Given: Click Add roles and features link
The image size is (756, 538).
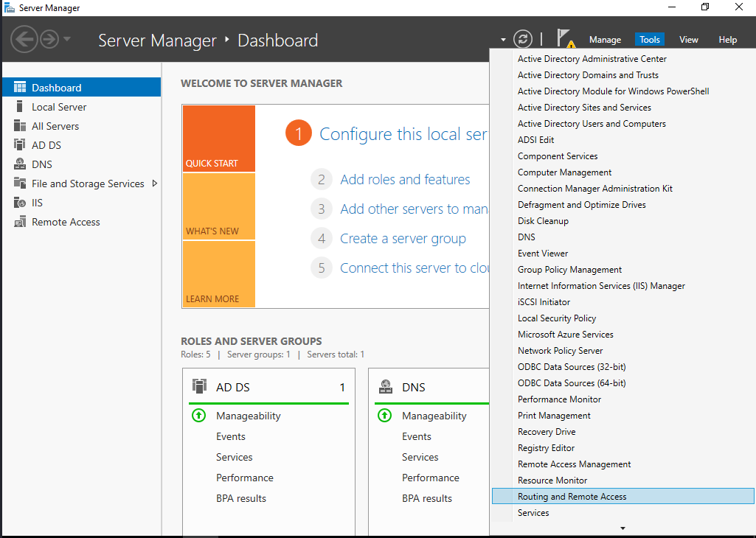Looking at the screenshot, I should click(x=405, y=180).
